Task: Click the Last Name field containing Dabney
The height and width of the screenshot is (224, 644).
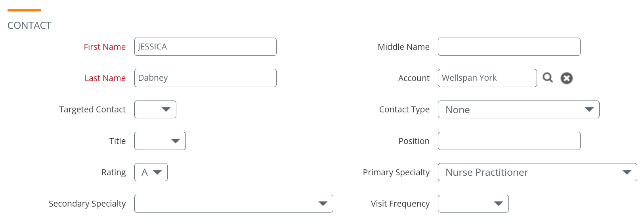Action: (205, 78)
